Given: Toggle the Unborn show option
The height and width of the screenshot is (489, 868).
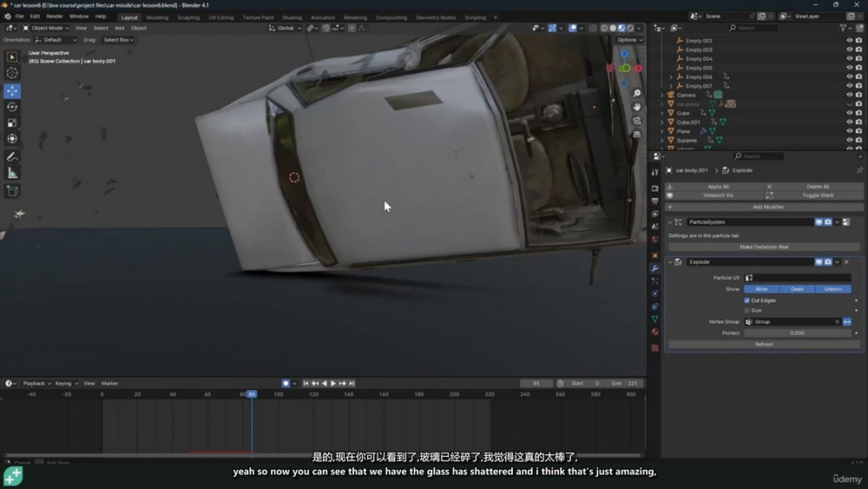Looking at the screenshot, I should click(832, 289).
